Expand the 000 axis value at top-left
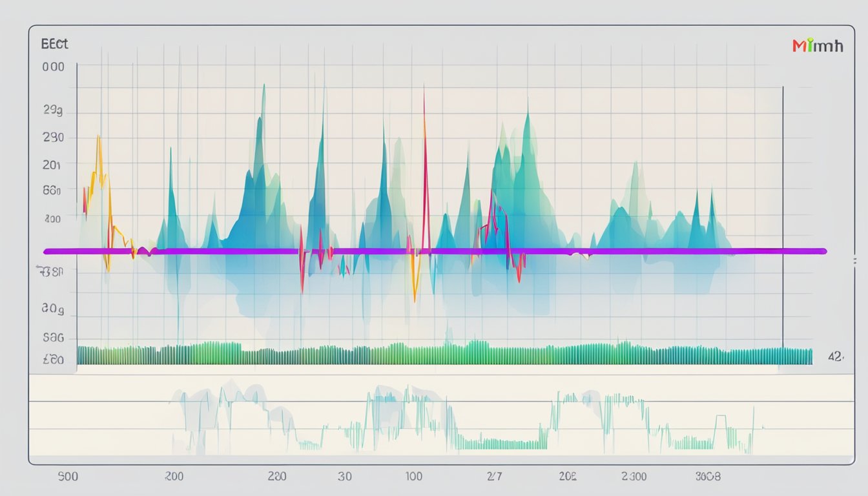The width and height of the screenshot is (868, 496). [x=54, y=66]
